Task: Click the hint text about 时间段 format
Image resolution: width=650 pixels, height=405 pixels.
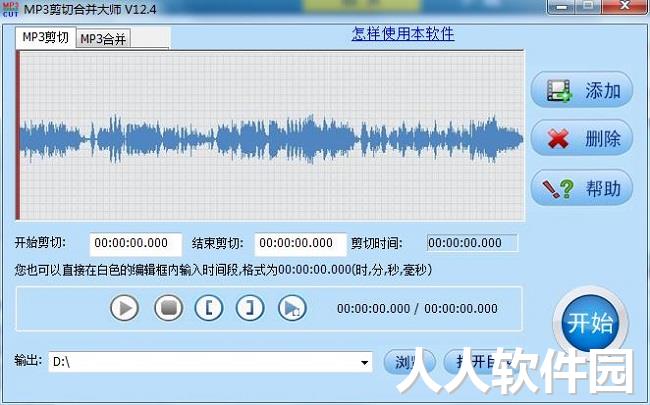Action: [x=223, y=270]
